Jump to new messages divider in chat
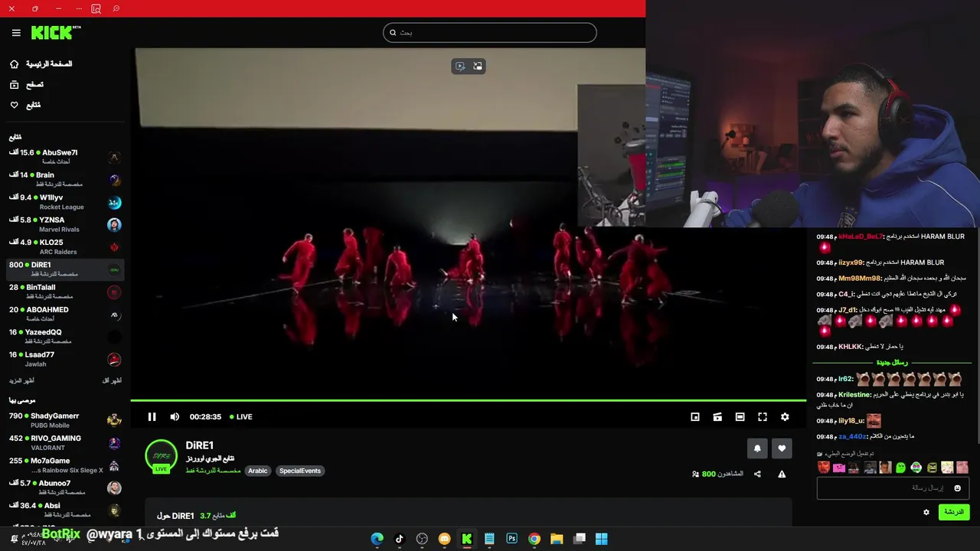Screen dimensions: 980x551 pyautogui.click(x=892, y=363)
